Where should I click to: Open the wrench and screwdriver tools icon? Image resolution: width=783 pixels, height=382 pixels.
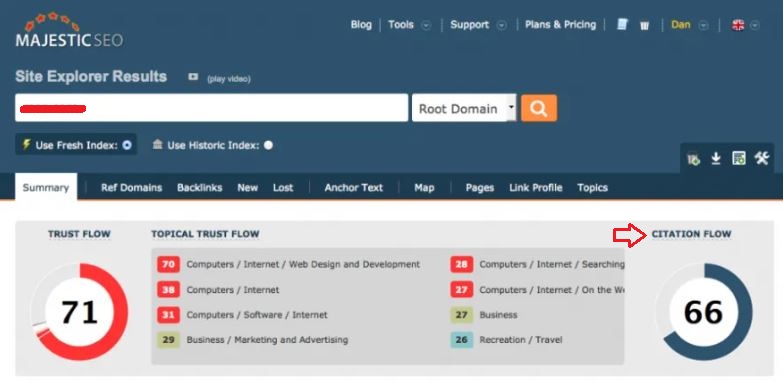click(762, 159)
